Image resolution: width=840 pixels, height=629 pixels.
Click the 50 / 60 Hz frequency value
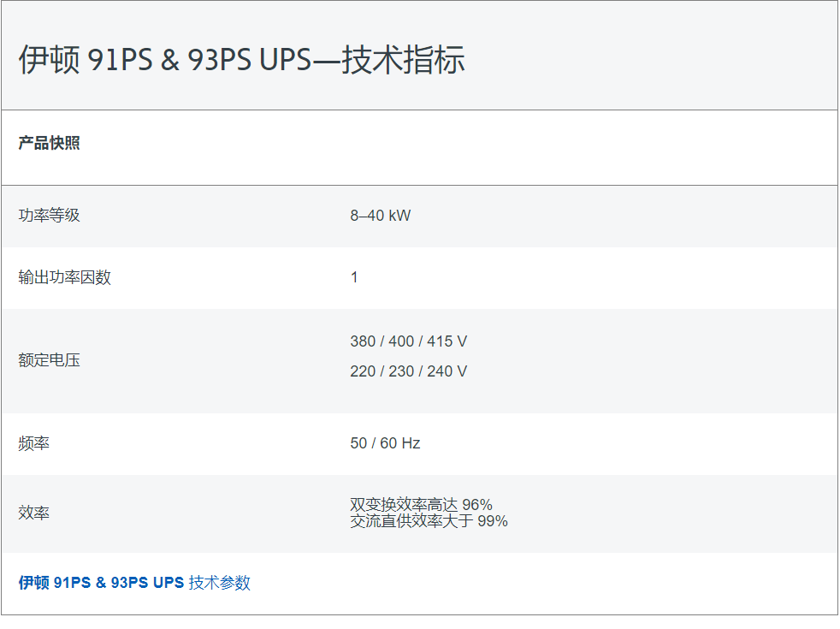point(385,443)
